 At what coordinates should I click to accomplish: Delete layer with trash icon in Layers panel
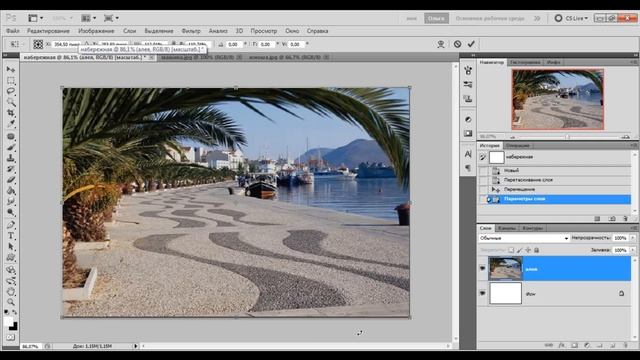click(625, 345)
